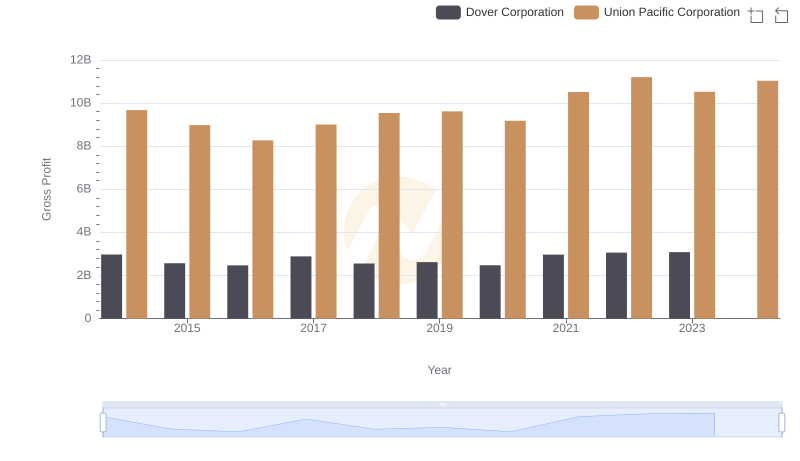Click the Dover bar for 2020
Screen dimensions: 800x461
coord(490,292)
